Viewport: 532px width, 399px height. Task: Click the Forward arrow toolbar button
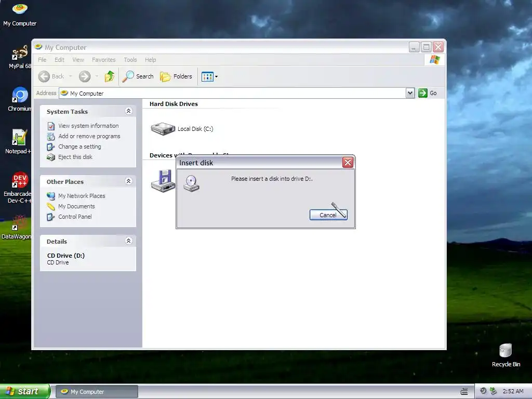click(85, 76)
